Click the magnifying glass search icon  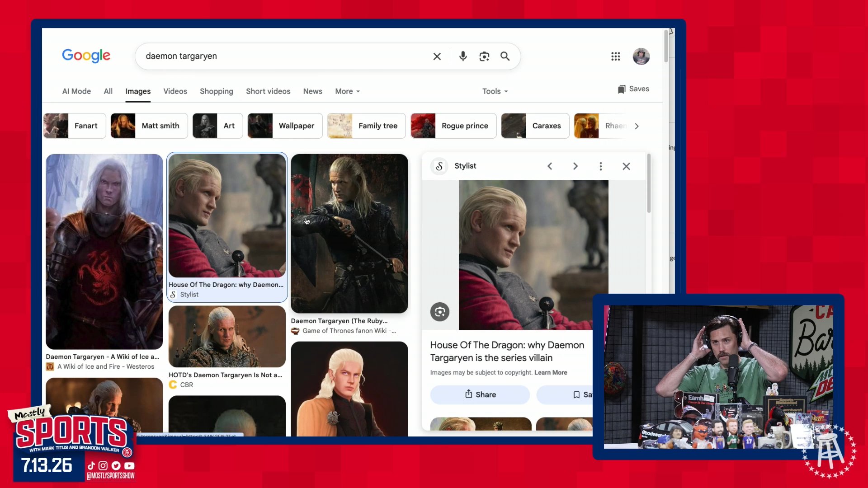[505, 56]
